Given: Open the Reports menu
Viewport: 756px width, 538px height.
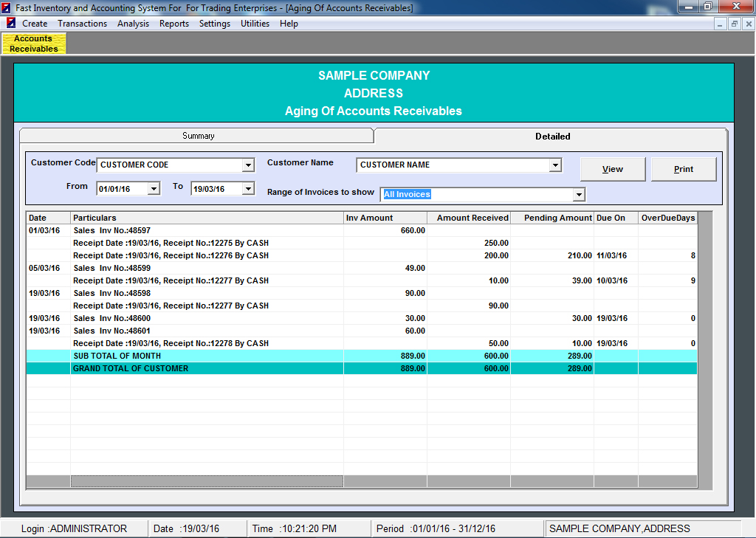Looking at the screenshot, I should coord(174,24).
